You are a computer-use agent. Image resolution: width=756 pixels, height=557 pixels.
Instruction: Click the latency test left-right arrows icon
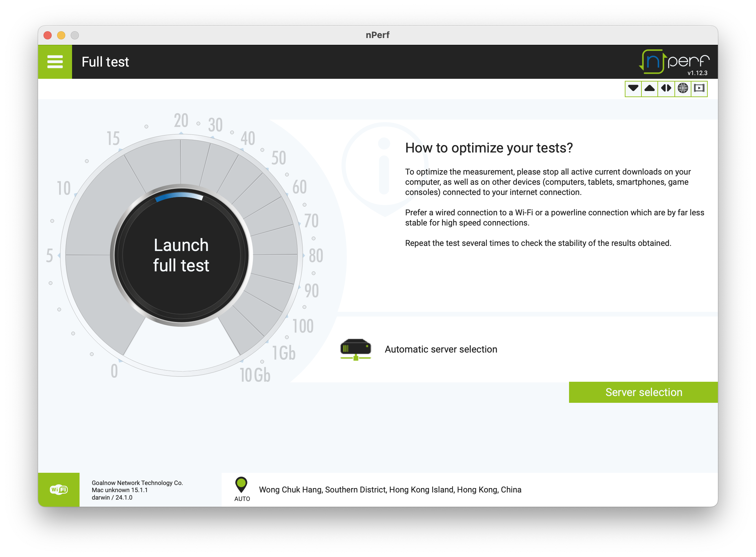pyautogui.click(x=666, y=88)
